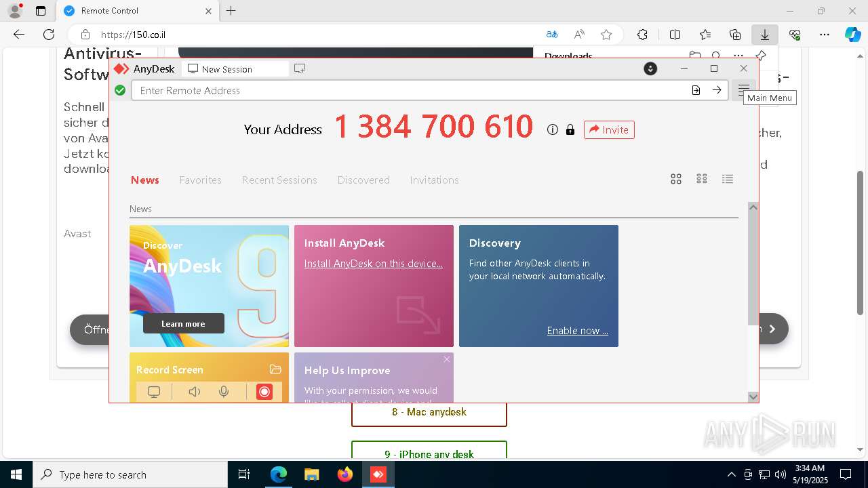
Task: Switch to large tile view
Action: tap(676, 179)
